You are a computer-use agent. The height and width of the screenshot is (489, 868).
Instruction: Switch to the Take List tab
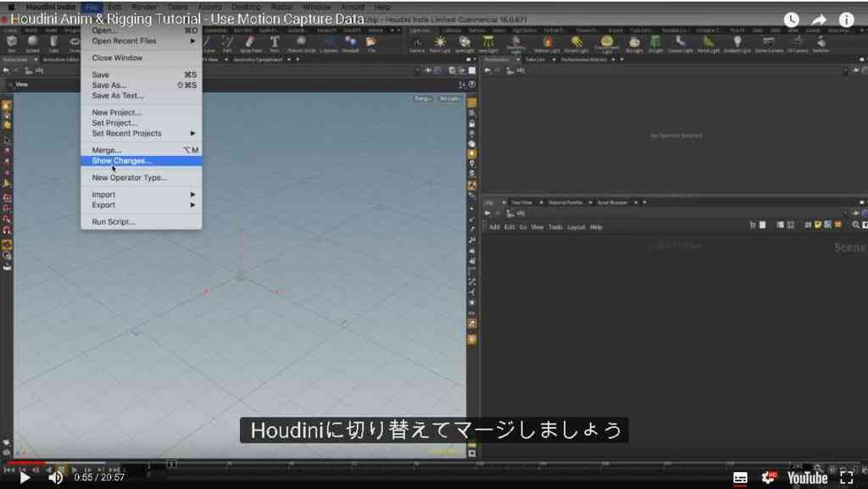535,59
